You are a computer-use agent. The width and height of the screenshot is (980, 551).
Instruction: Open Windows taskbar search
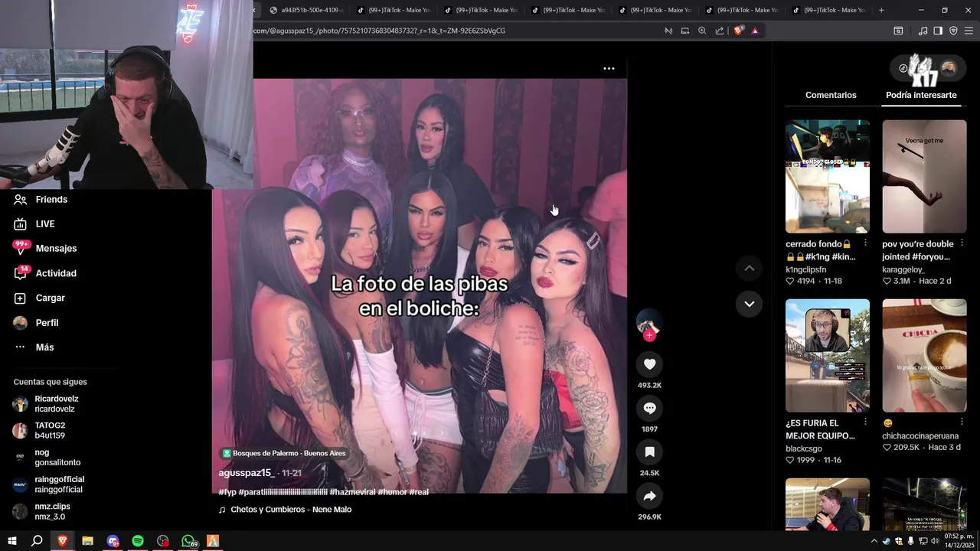37,541
